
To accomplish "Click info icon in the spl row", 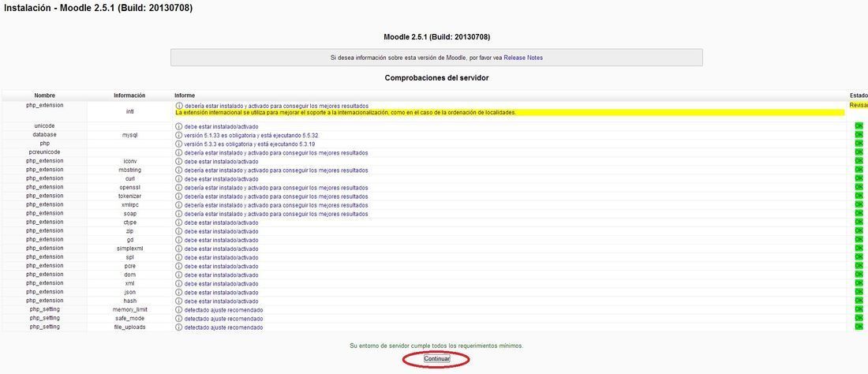I will pos(179,258).
